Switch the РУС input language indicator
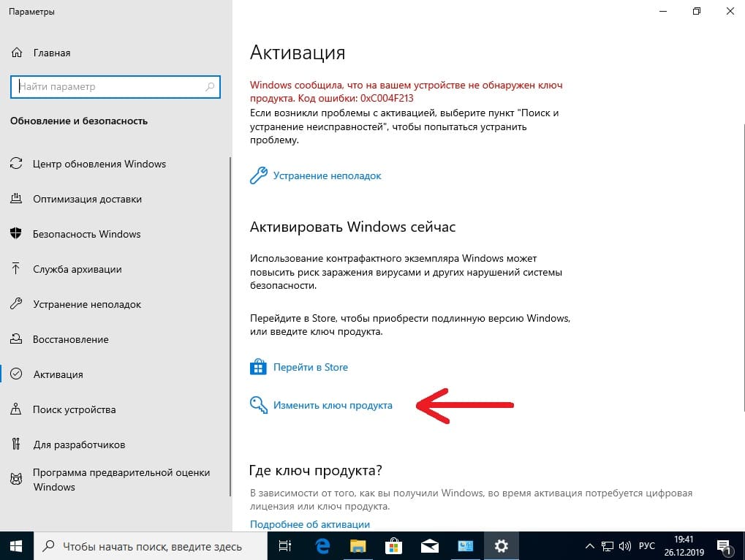Image resolution: width=745 pixels, height=560 pixels. (x=646, y=546)
